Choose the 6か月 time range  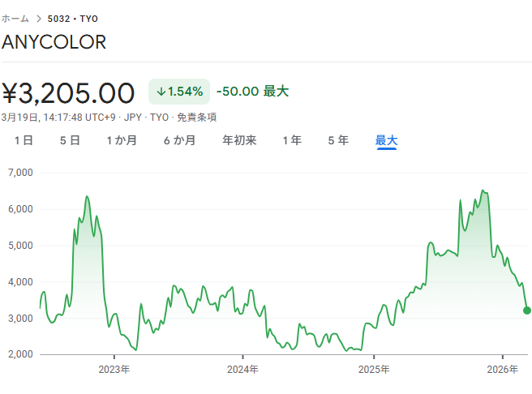(179, 140)
